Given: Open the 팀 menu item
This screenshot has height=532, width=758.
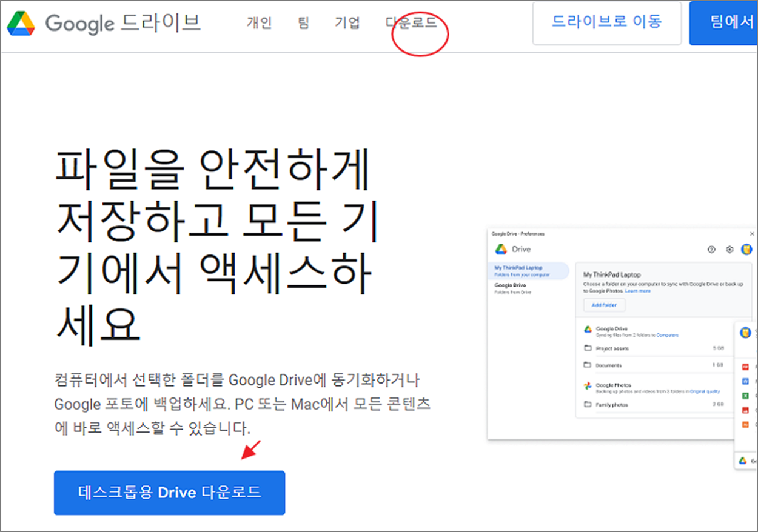Looking at the screenshot, I should tap(303, 23).
